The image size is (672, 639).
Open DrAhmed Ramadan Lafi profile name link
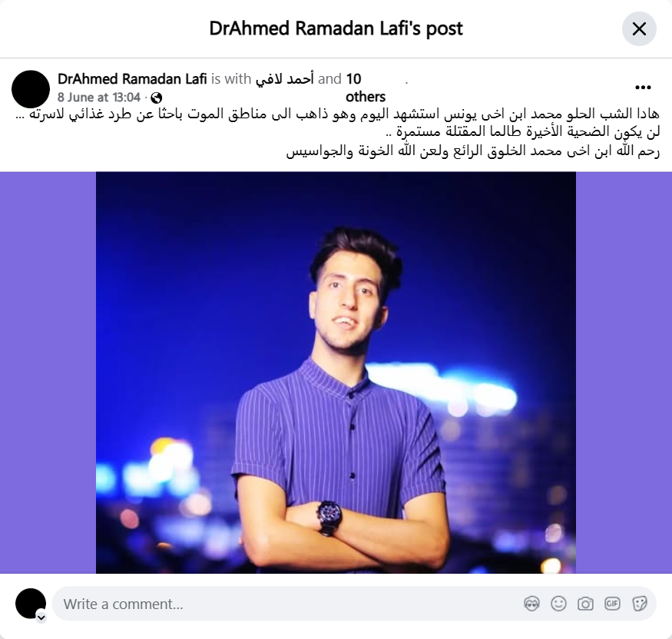(x=132, y=79)
